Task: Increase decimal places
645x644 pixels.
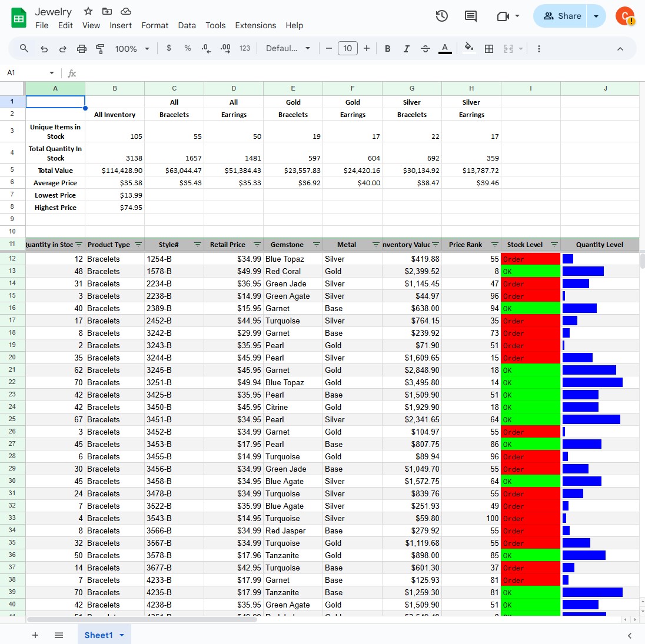Action: pyautogui.click(x=225, y=48)
